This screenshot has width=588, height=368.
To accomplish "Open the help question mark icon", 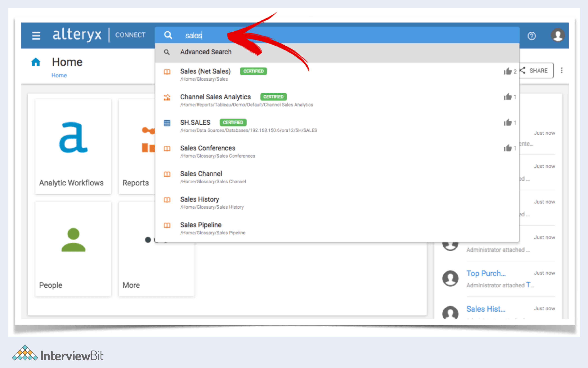I will point(532,36).
